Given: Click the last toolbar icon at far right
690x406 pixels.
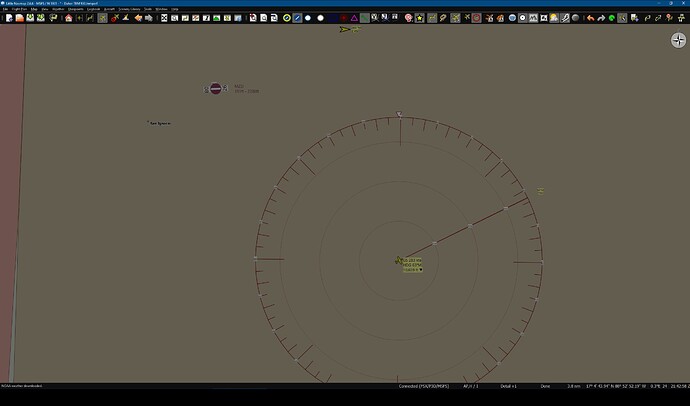Looking at the screenshot, I should pyautogui.click(x=682, y=18).
